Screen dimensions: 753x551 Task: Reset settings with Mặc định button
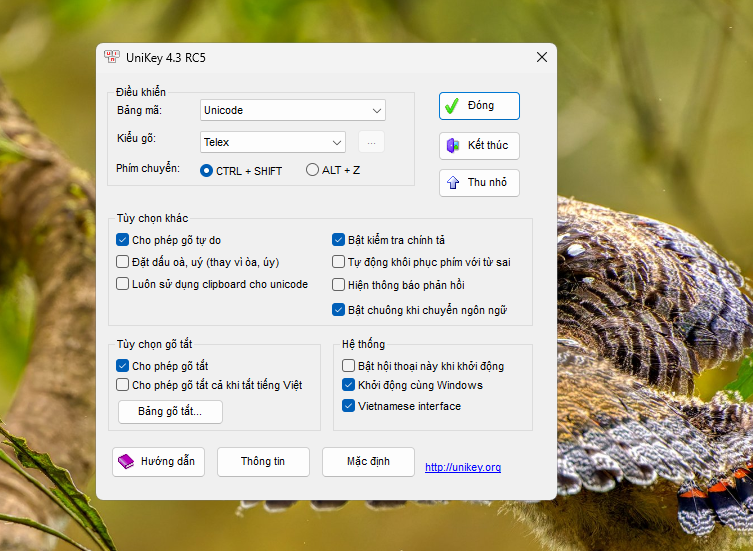click(x=368, y=462)
